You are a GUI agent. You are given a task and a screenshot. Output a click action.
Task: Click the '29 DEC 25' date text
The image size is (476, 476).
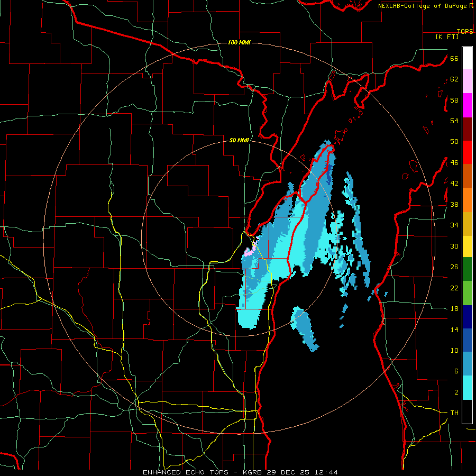(288, 472)
